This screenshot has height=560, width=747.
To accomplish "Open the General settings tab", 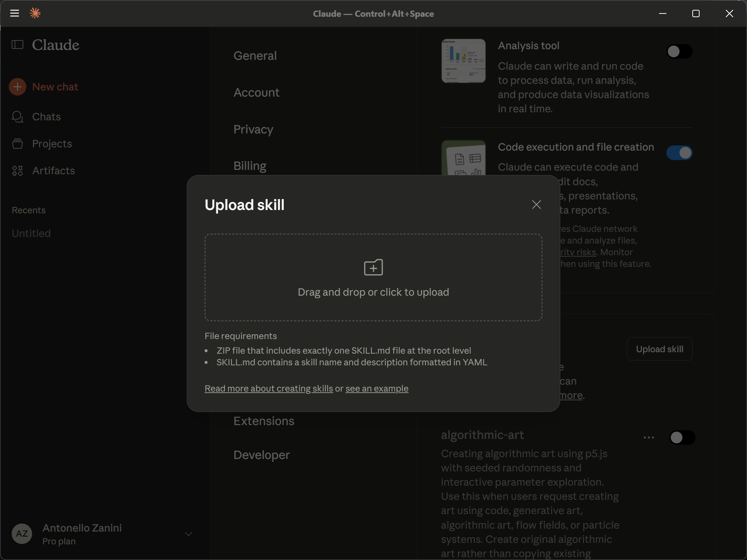I will pyautogui.click(x=255, y=56).
